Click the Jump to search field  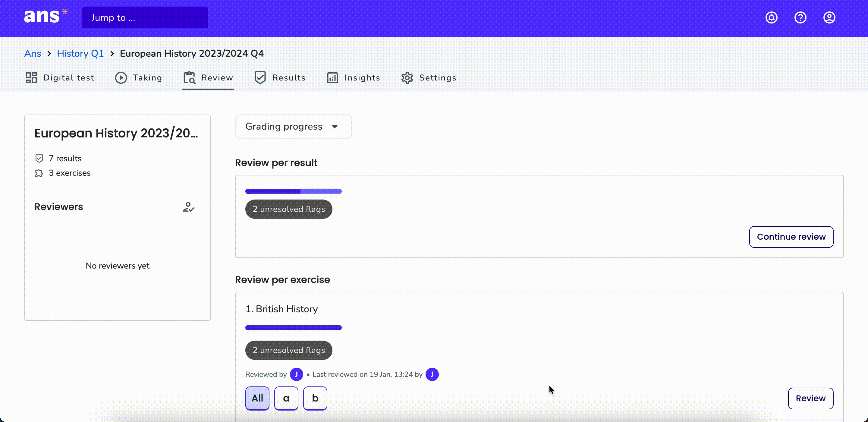[x=145, y=17]
